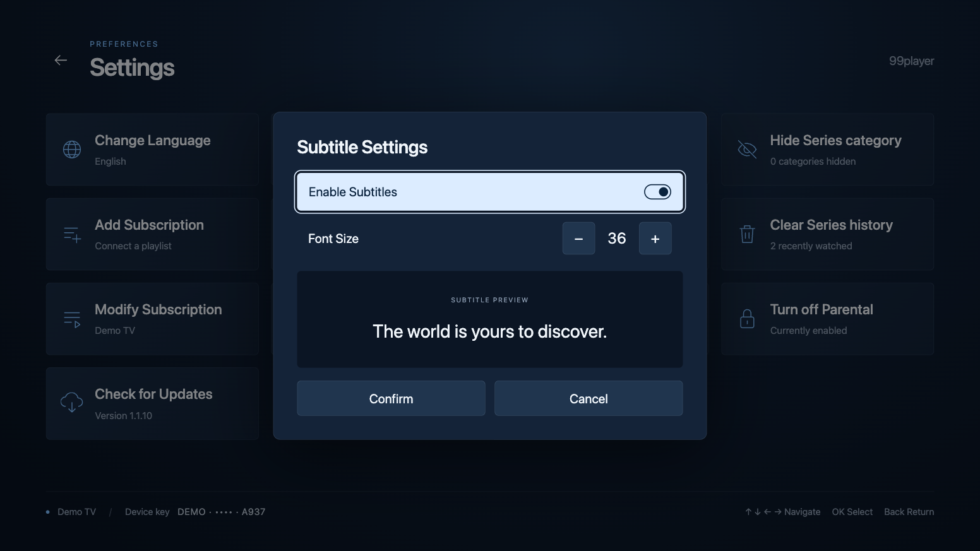Click the Add Subscription list-plus icon

pyautogui.click(x=72, y=234)
